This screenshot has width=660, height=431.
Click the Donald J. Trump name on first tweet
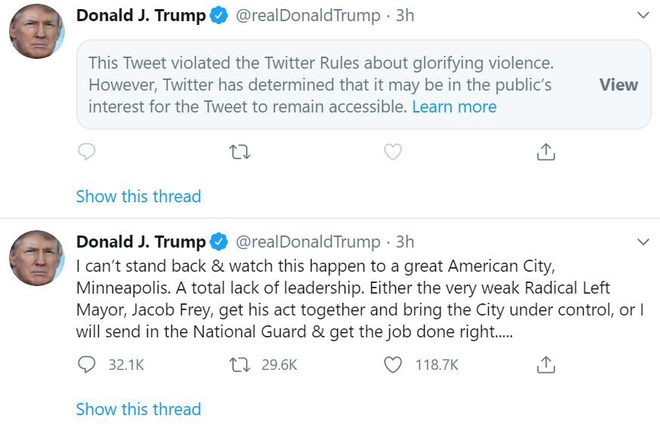coord(141,17)
